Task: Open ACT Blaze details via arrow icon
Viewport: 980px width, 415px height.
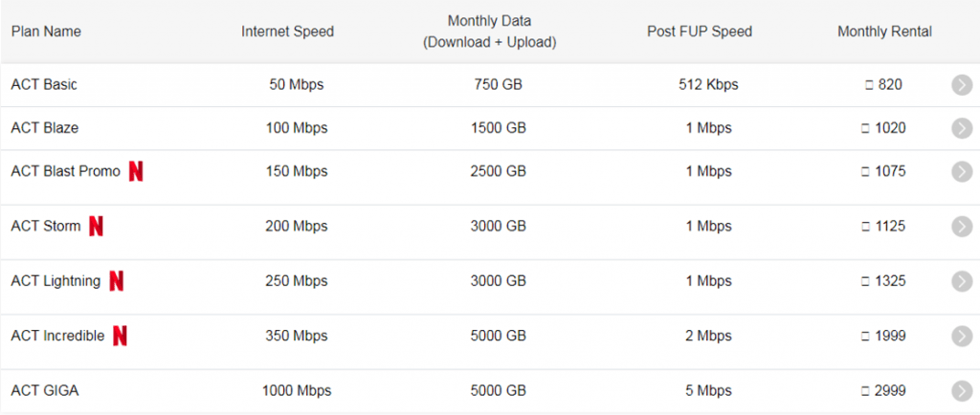Action: [x=962, y=128]
